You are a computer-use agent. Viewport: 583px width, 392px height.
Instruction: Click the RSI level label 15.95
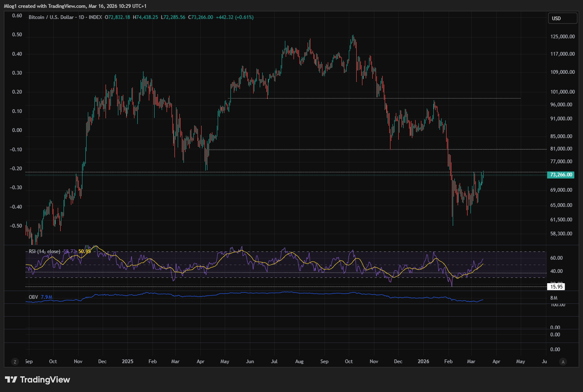556,287
